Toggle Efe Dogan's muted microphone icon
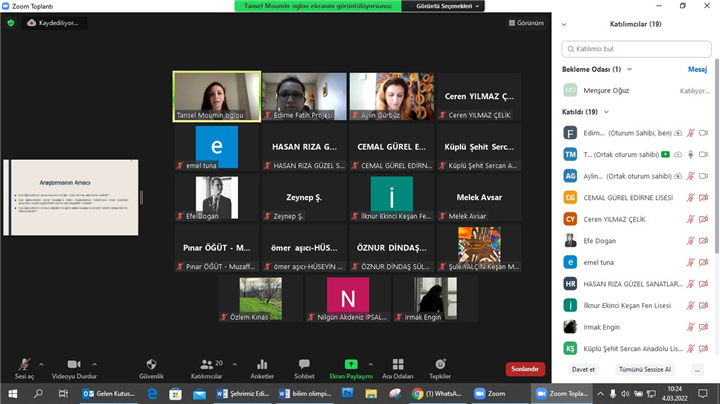 point(690,240)
